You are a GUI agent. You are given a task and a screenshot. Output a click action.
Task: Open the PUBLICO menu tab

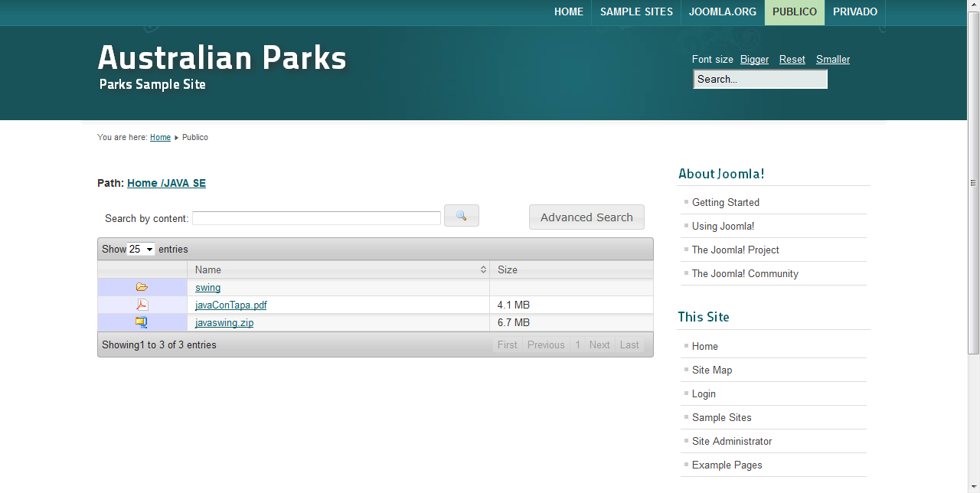coord(795,12)
